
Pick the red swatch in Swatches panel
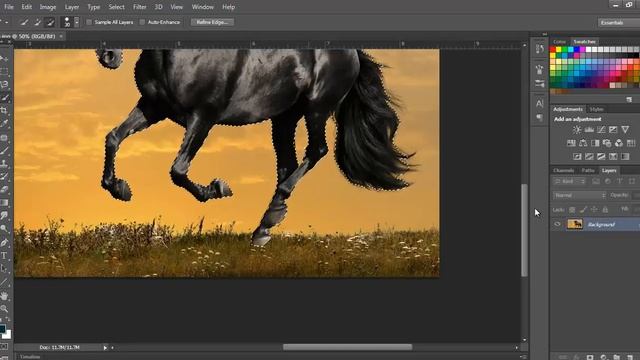553,50
